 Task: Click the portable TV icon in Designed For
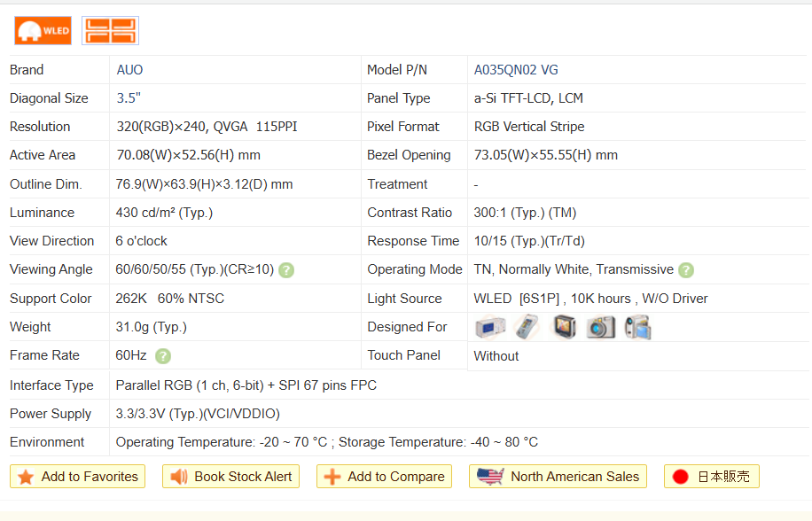564,327
